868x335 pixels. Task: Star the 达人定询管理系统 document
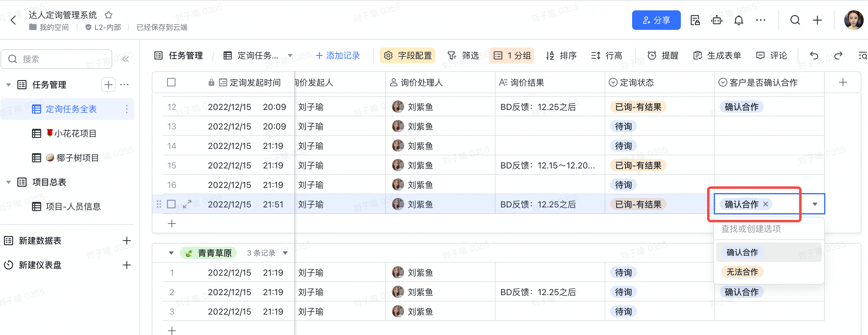pyautogui.click(x=108, y=15)
